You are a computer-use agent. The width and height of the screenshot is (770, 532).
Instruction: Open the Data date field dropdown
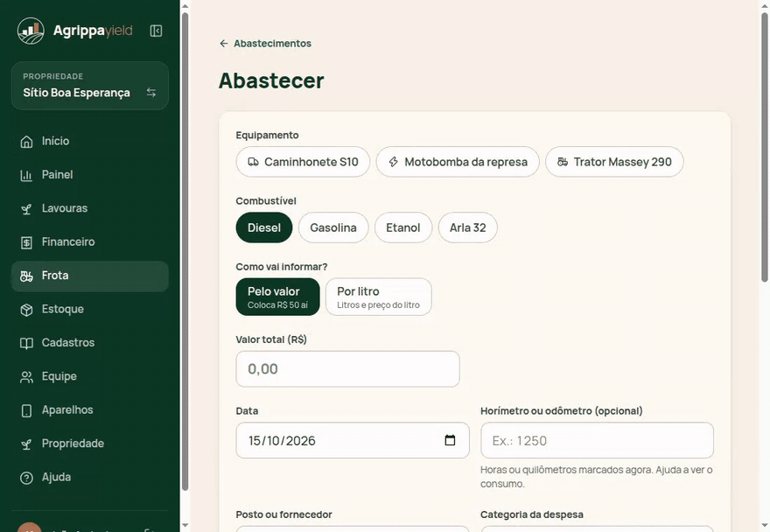click(x=353, y=440)
